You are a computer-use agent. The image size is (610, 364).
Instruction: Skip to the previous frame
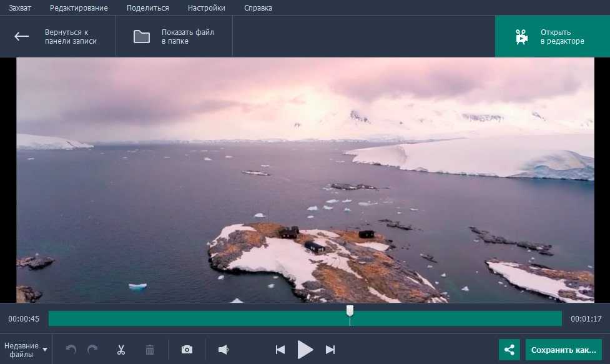280,350
